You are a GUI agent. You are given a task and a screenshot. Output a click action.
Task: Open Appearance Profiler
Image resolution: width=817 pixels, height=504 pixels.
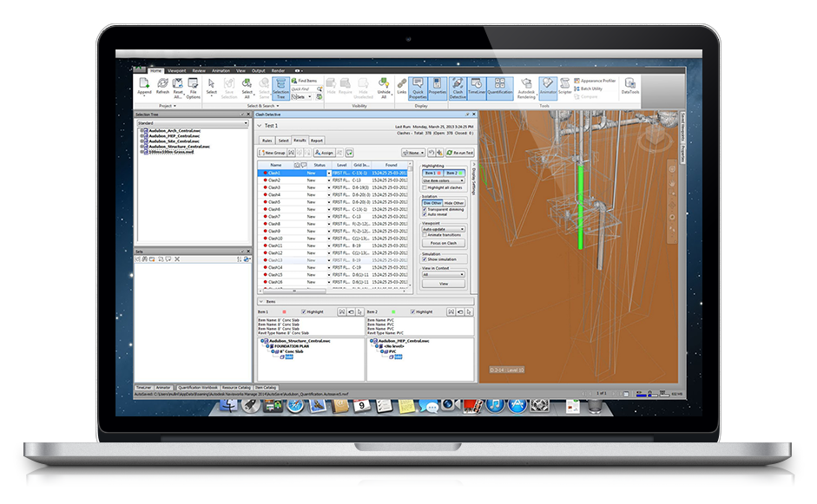click(x=595, y=81)
